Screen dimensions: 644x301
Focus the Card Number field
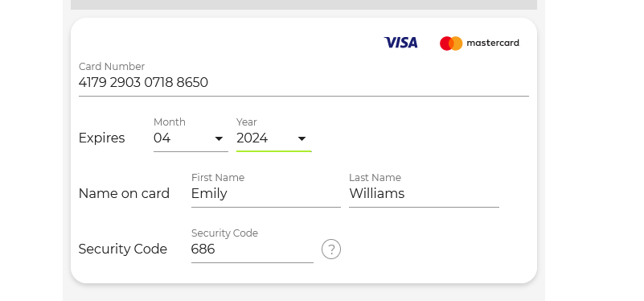click(x=304, y=83)
